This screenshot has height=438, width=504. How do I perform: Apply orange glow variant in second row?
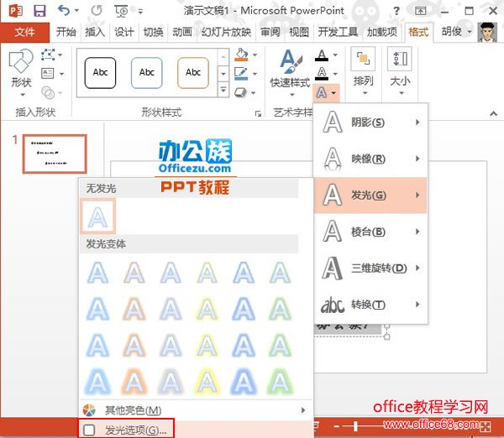click(x=134, y=309)
